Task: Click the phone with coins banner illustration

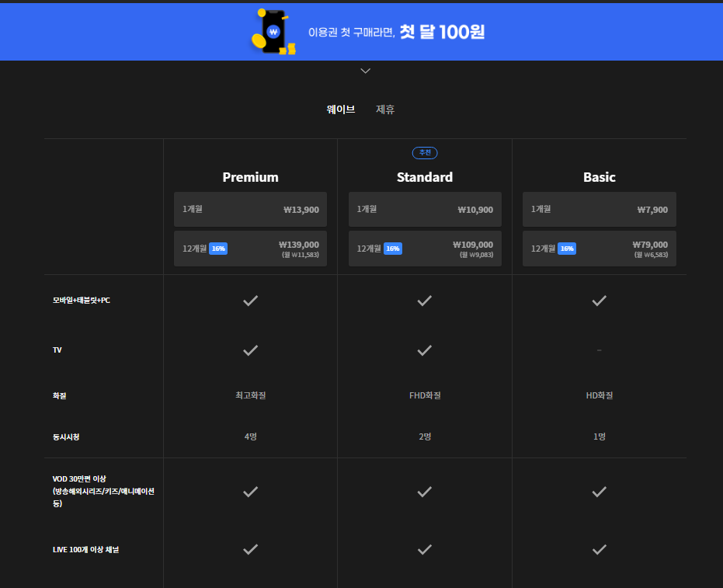Action: (x=273, y=32)
